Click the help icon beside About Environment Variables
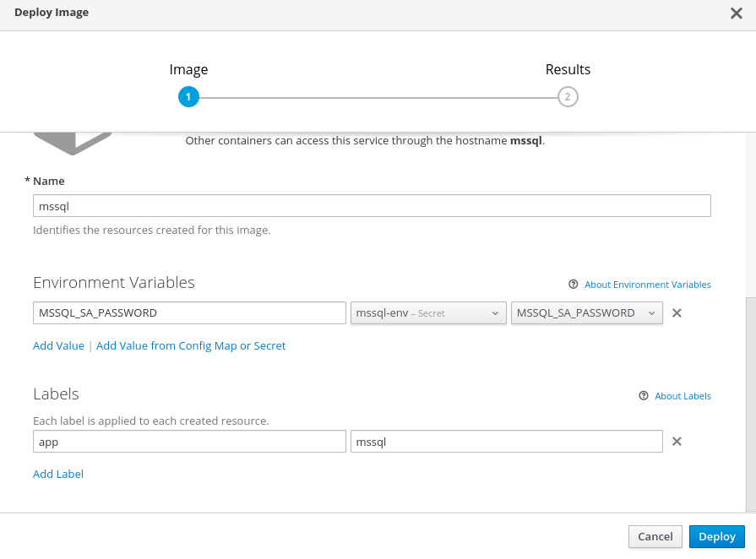 coord(574,285)
